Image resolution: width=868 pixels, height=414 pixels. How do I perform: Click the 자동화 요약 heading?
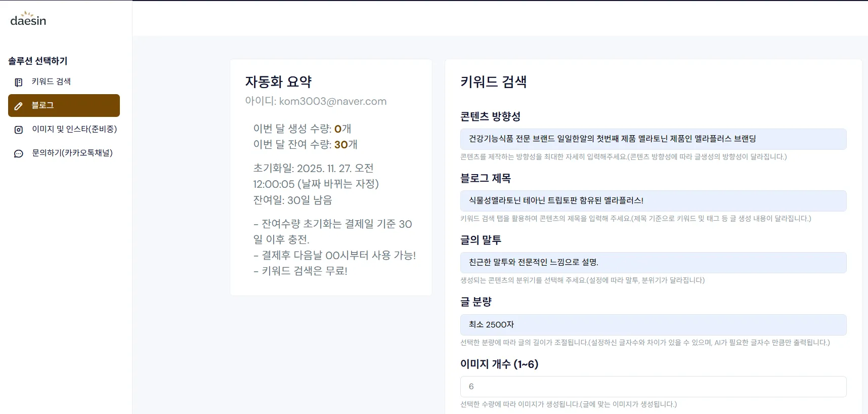pos(279,81)
